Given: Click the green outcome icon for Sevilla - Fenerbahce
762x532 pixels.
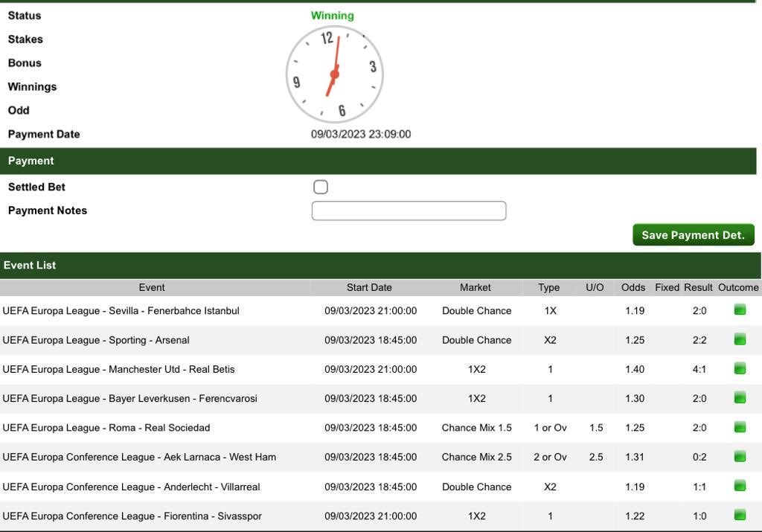Looking at the screenshot, I should (740, 310).
